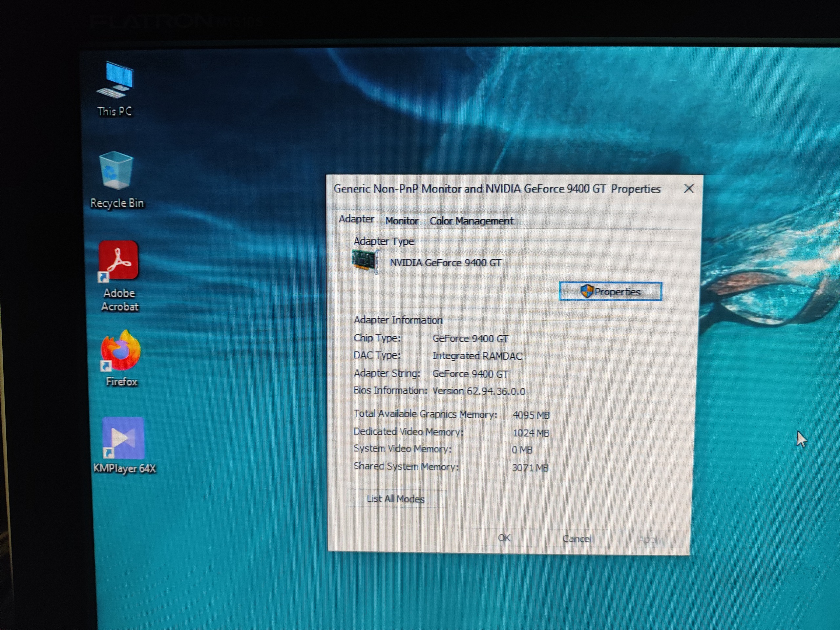Click the Total Available Graphics Memory value
The image size is (840, 630).
pyautogui.click(x=531, y=415)
